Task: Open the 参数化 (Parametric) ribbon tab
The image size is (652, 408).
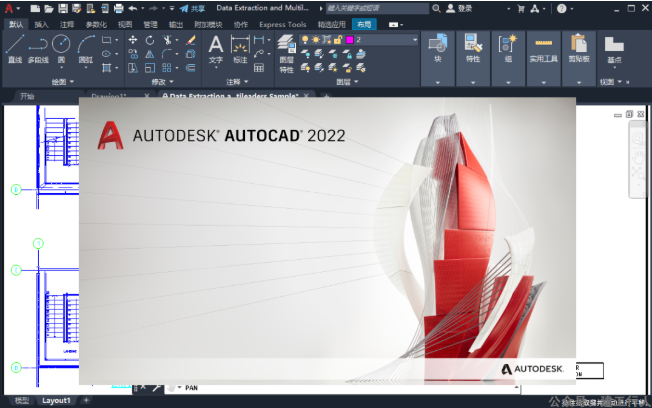Action: click(x=96, y=25)
